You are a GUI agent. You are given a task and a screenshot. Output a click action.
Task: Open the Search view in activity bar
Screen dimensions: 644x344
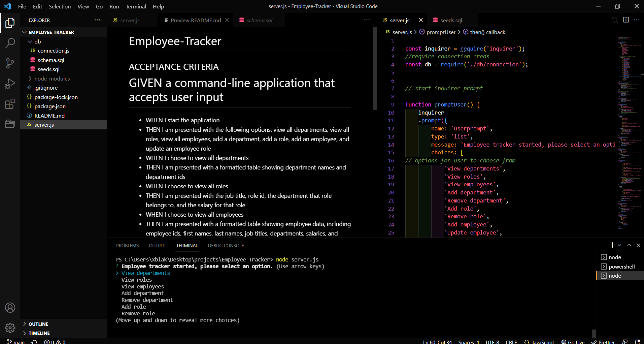coord(10,43)
